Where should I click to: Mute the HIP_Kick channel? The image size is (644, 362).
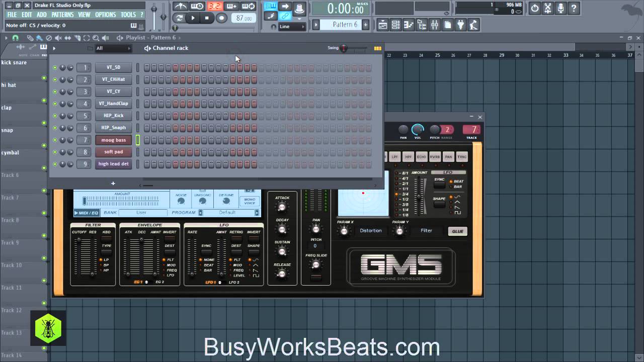[x=55, y=116]
